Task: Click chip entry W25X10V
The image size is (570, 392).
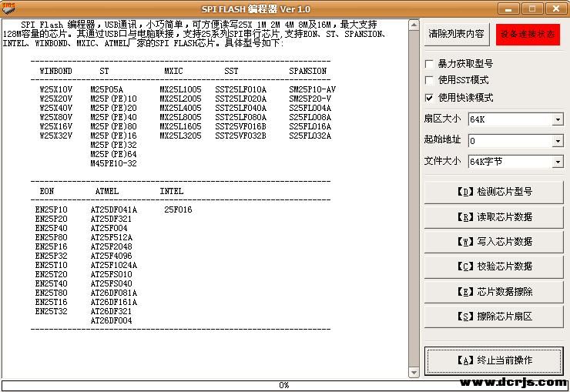Action: point(55,90)
